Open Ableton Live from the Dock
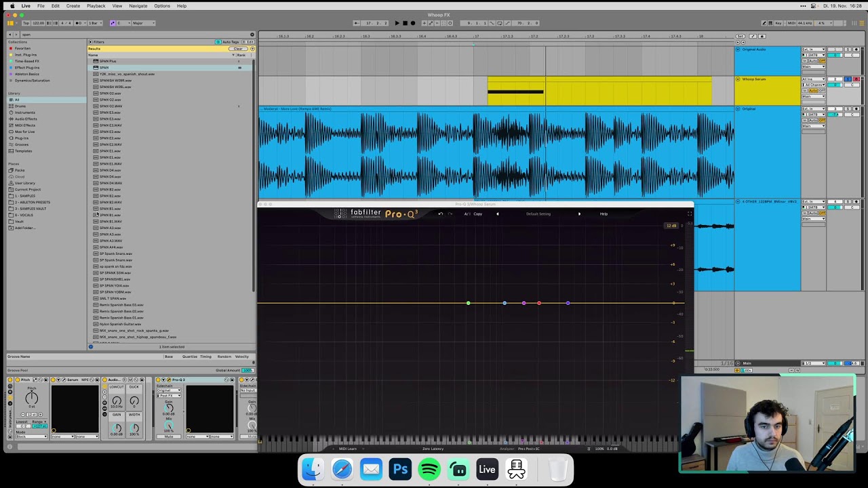868x488 pixels. click(x=487, y=469)
